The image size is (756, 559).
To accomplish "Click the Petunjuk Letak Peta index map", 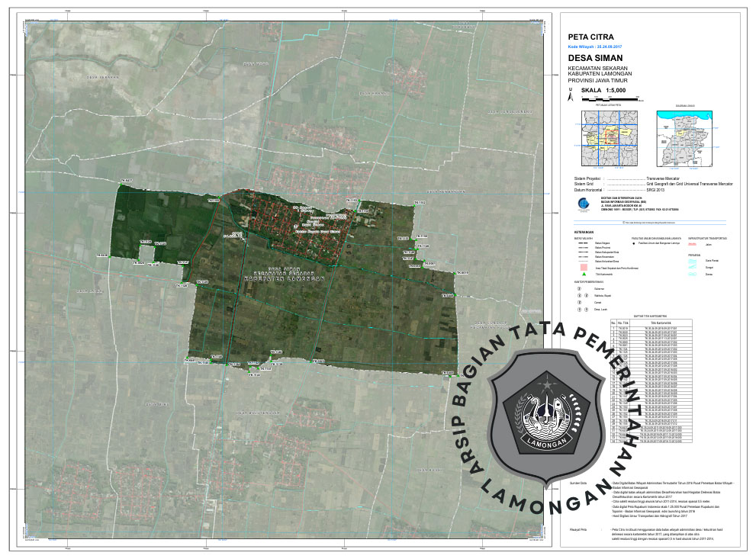I will pos(608,138).
